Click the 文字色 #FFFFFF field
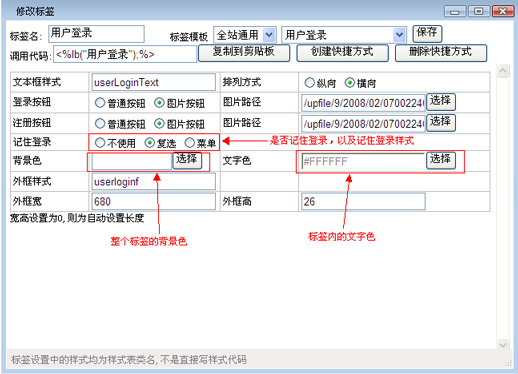Viewport: 518px width, 374px height. tap(363, 162)
